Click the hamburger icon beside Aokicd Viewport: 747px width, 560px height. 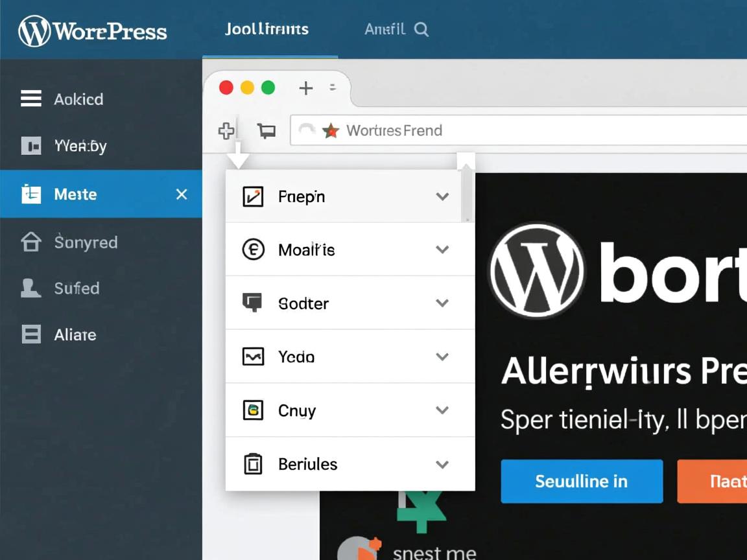[x=31, y=99]
